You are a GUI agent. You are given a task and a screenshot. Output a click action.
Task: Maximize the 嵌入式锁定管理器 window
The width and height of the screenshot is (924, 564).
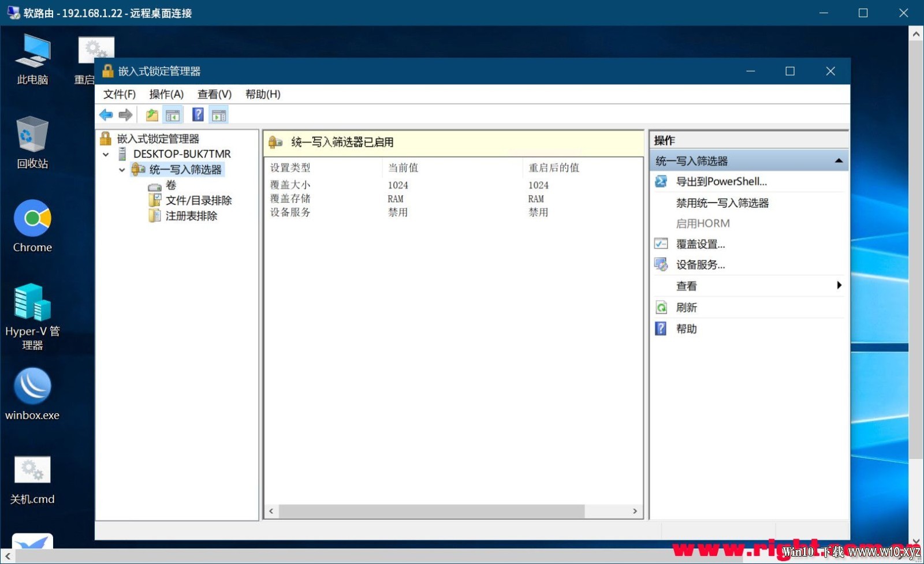[790, 71]
